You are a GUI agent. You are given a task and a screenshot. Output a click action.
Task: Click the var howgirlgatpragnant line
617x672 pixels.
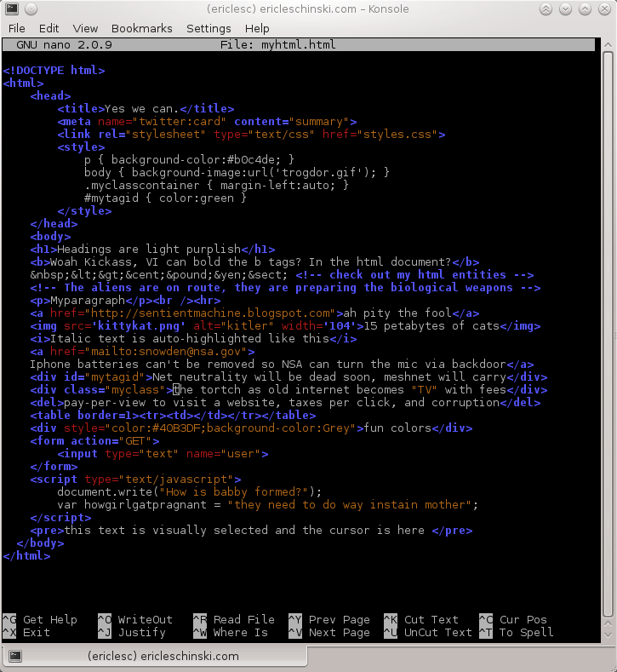(267, 505)
